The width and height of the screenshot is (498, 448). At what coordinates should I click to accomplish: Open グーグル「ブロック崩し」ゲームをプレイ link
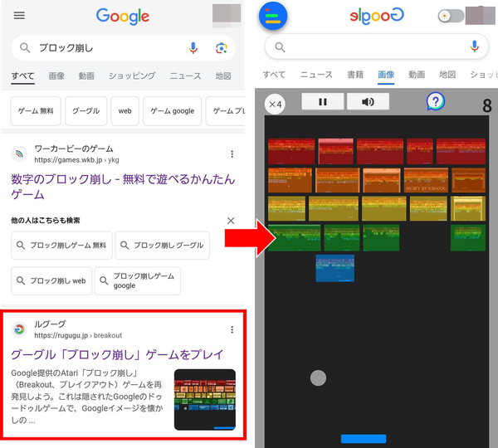pyautogui.click(x=117, y=354)
